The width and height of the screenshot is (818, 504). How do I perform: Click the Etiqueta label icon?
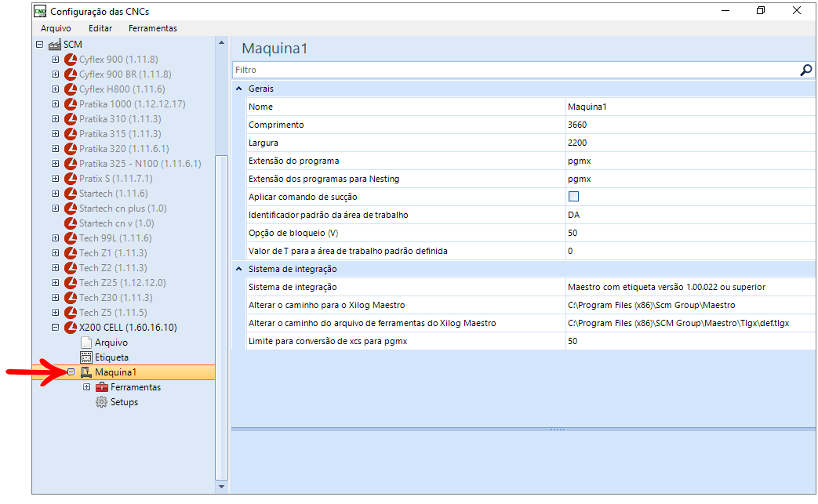(x=86, y=357)
